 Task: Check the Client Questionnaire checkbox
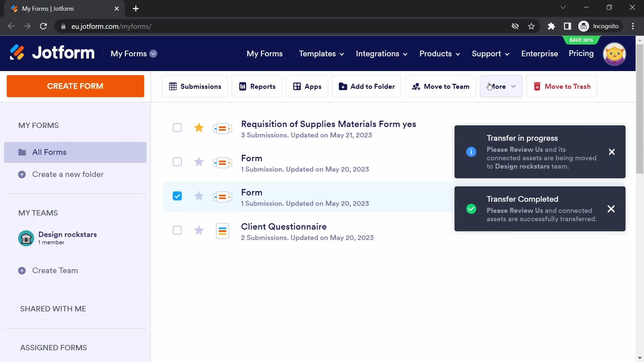point(177,230)
